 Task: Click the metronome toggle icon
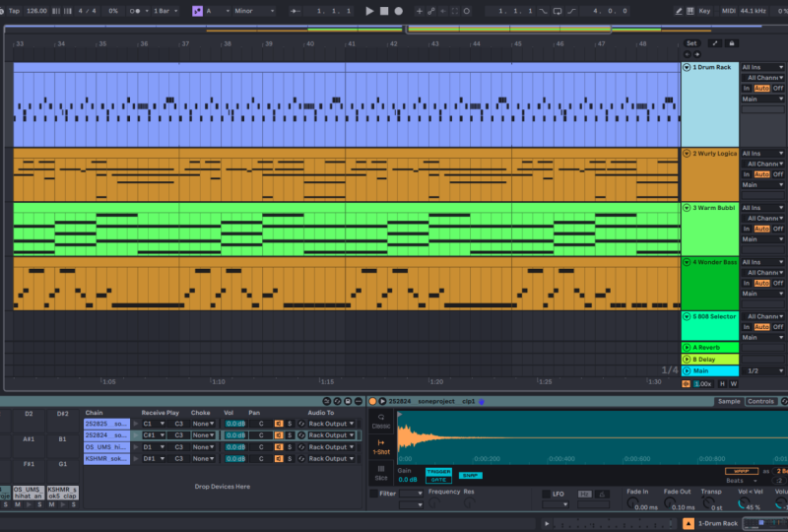(135, 11)
